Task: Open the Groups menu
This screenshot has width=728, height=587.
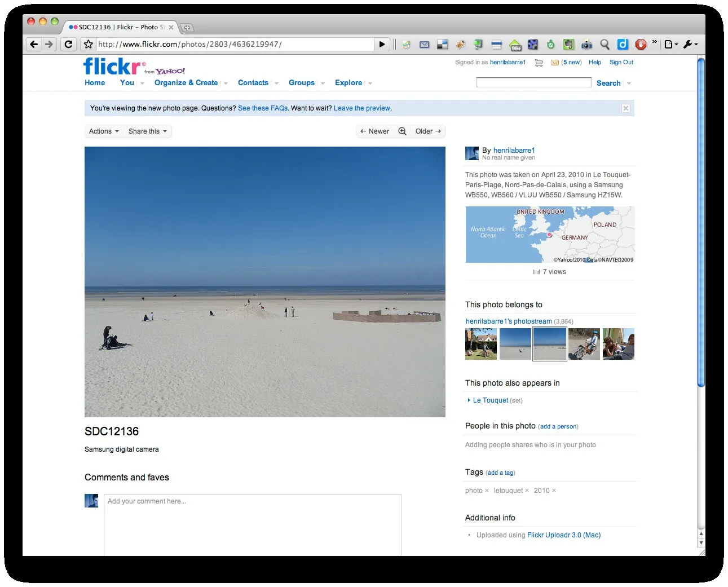Action: click(302, 82)
